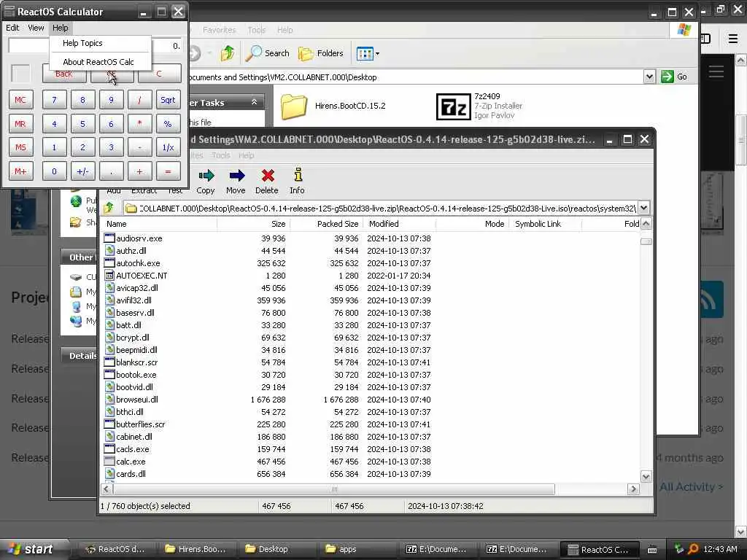Screen dimensions: 747x560
Task: Click the Sqrt calculator key
Action: (169, 100)
